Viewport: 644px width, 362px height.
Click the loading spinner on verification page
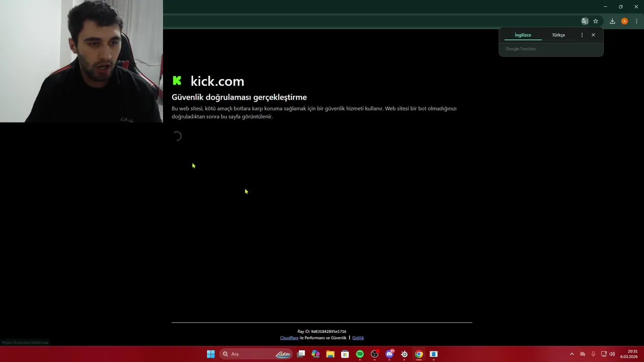[x=177, y=136]
